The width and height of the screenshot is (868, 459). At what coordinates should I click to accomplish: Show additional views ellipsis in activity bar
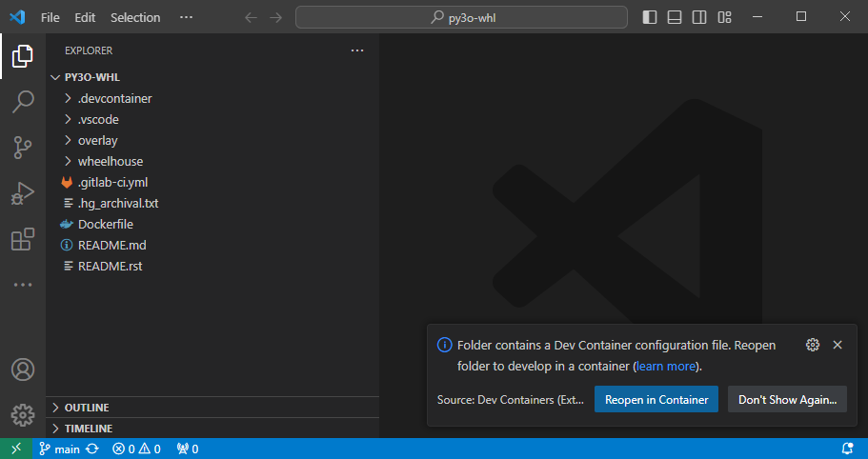[x=23, y=285]
